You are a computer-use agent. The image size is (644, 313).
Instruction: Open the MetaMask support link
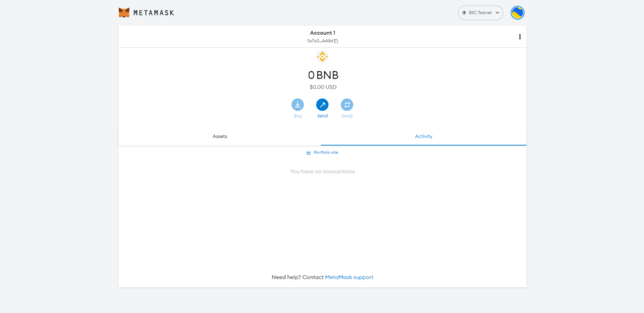(349, 277)
